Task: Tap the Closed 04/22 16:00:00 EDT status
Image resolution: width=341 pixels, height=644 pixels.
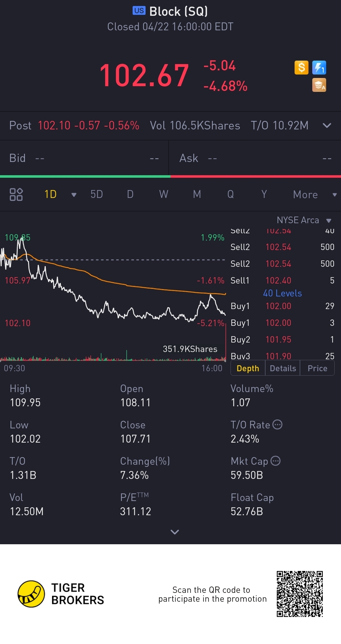Action: coord(170,27)
